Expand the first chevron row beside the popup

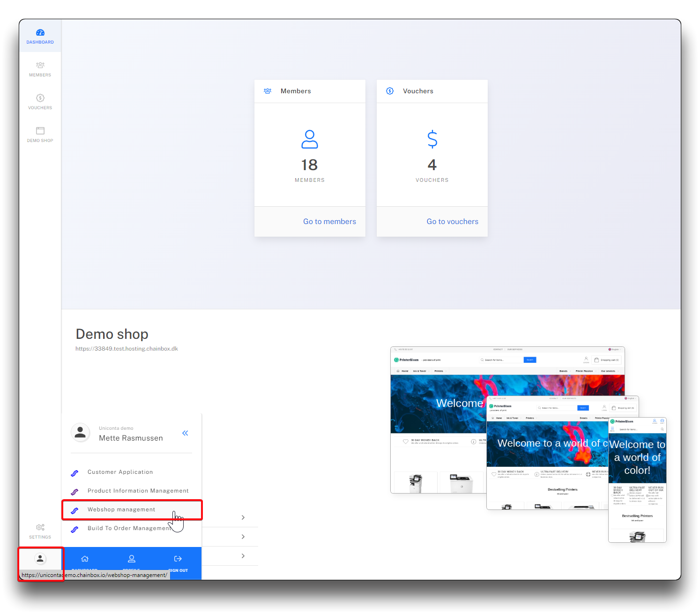click(243, 517)
